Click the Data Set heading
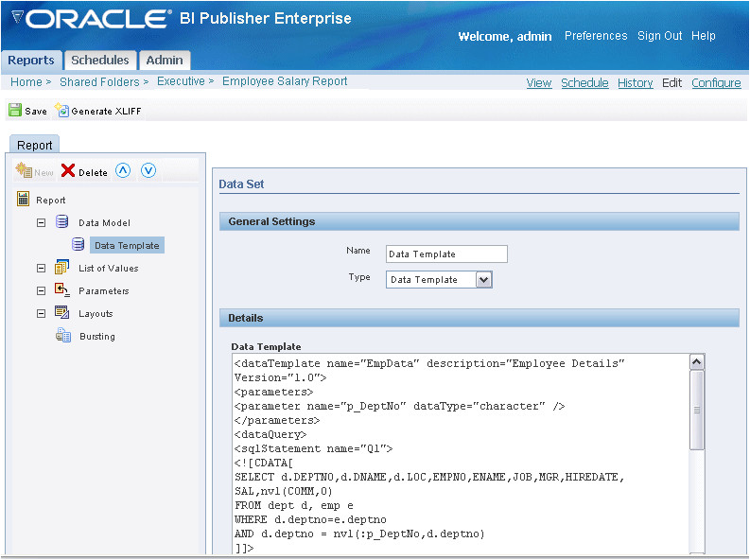The height and width of the screenshot is (560, 750). 241,184
